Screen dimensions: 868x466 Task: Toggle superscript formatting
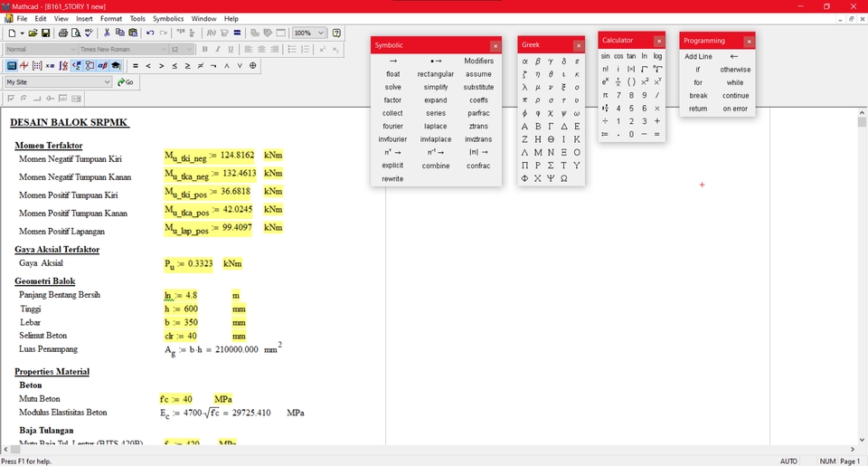tap(322, 50)
